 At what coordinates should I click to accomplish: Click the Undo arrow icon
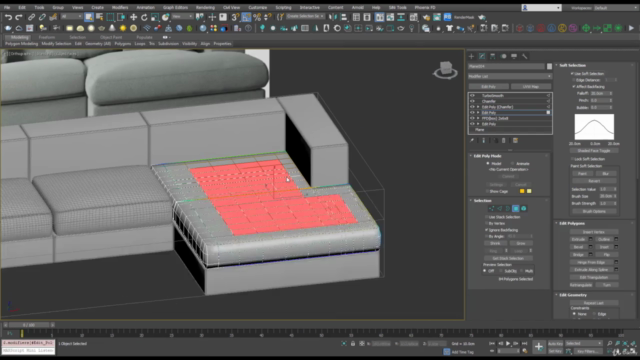(x=9, y=17)
